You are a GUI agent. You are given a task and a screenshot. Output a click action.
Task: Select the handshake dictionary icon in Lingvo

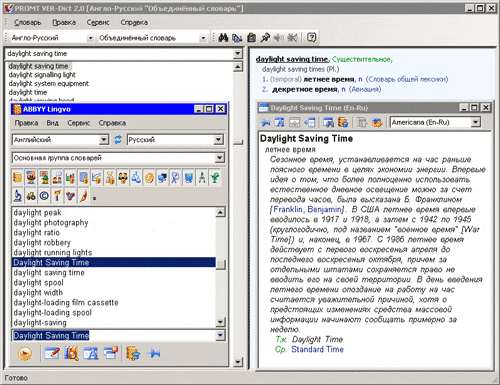click(x=123, y=177)
